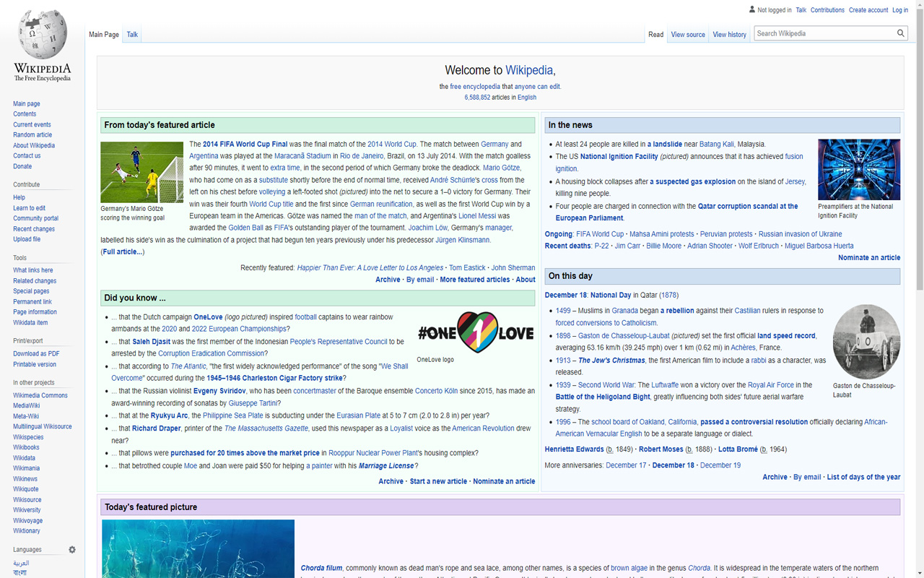Open Random article from the sidebar
Image resolution: width=924 pixels, height=578 pixels.
(x=32, y=134)
